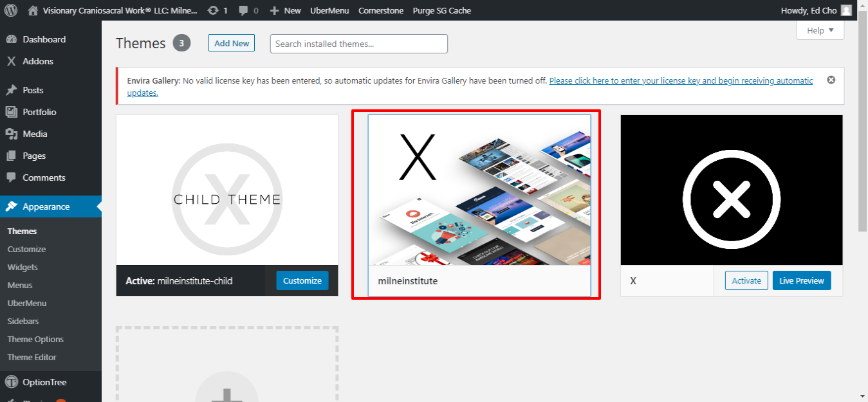Click Purge SG Cache
The width and height of the screenshot is (868, 402).
point(441,10)
